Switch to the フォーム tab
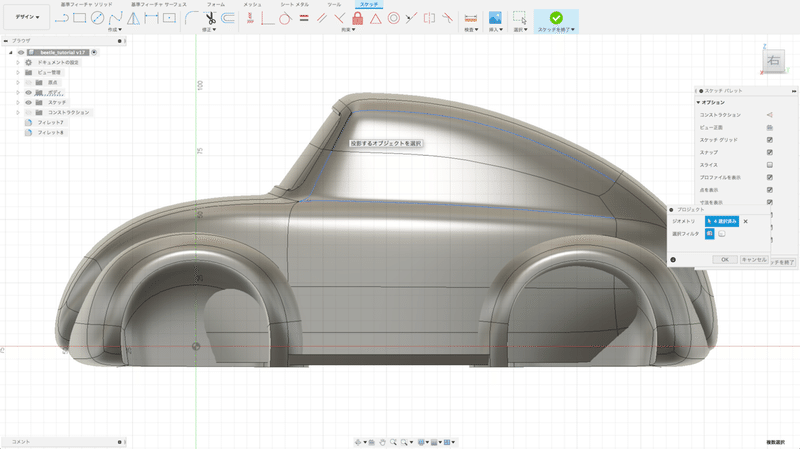 215,4
